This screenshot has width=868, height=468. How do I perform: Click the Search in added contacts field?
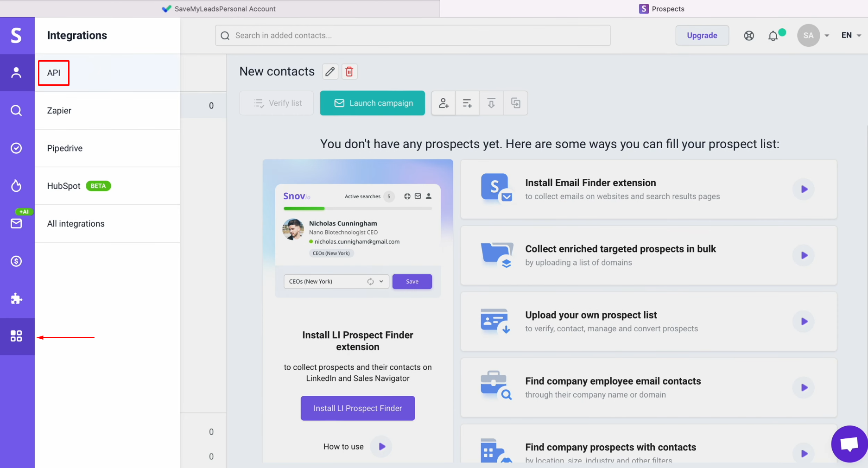point(412,36)
